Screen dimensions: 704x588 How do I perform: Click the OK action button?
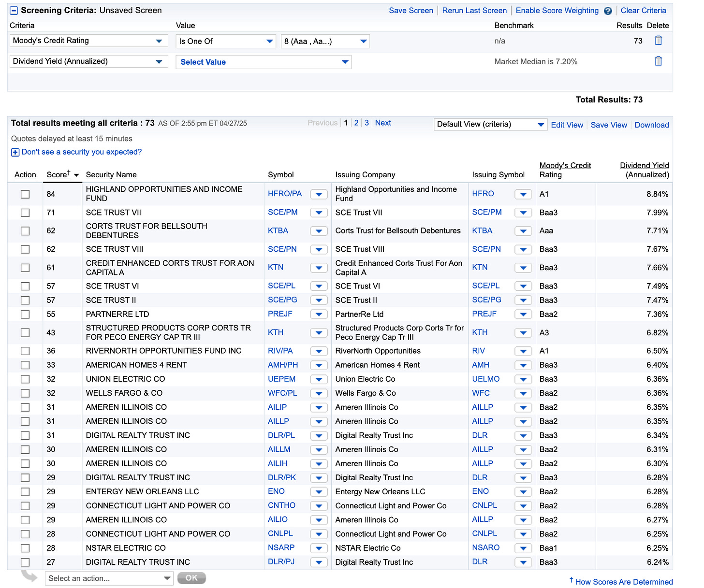click(191, 578)
